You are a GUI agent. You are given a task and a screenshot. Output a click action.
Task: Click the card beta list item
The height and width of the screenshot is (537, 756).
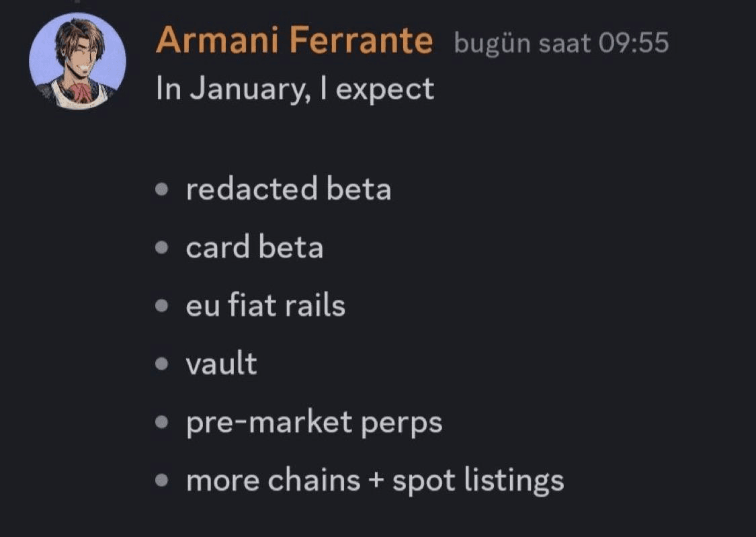point(255,247)
